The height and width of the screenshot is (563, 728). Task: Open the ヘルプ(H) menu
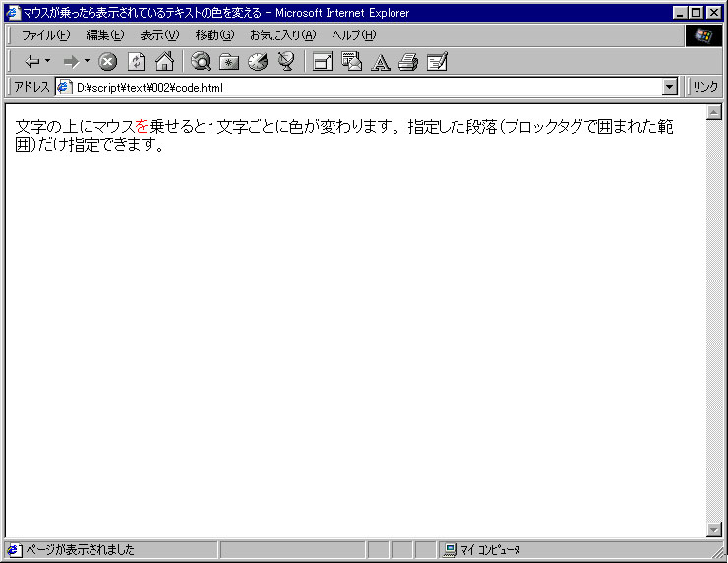(x=354, y=35)
